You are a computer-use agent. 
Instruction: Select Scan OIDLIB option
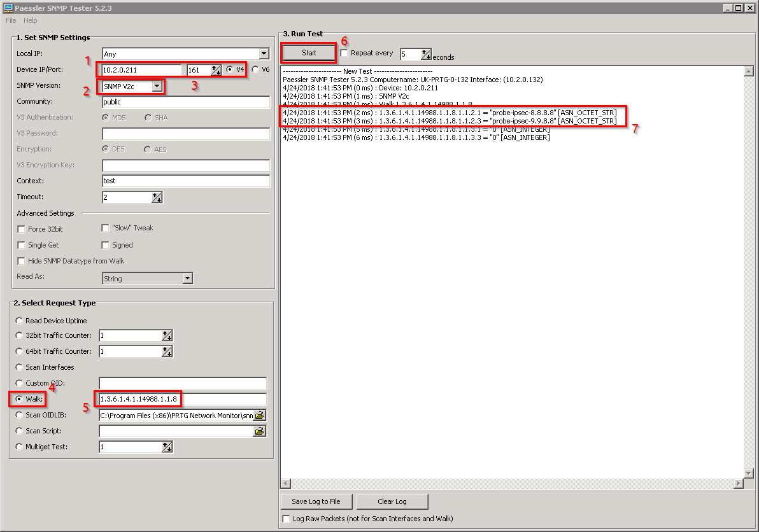pos(19,415)
